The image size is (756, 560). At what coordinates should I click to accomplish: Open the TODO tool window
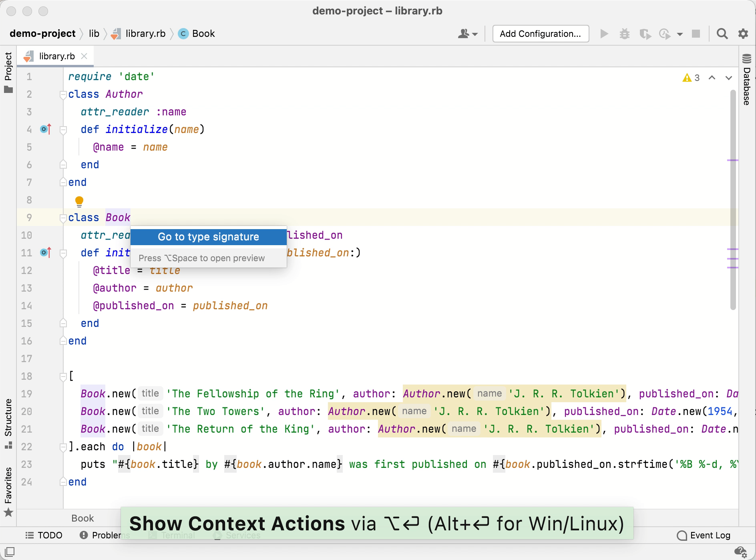pyautogui.click(x=44, y=536)
